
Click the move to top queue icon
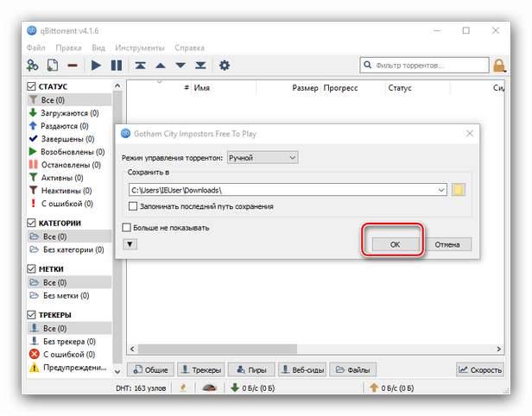tap(140, 66)
